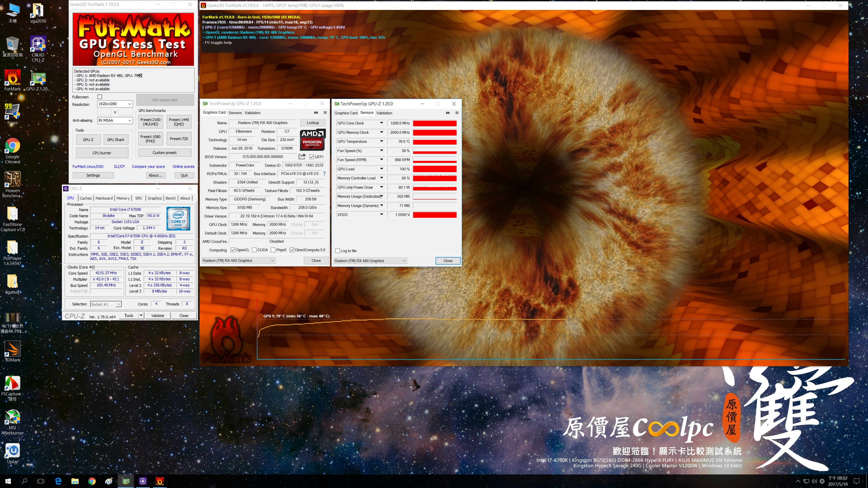Click the Memory Controller Load sensor graph
Viewport: 868px width, 488px height.
pos(435,178)
